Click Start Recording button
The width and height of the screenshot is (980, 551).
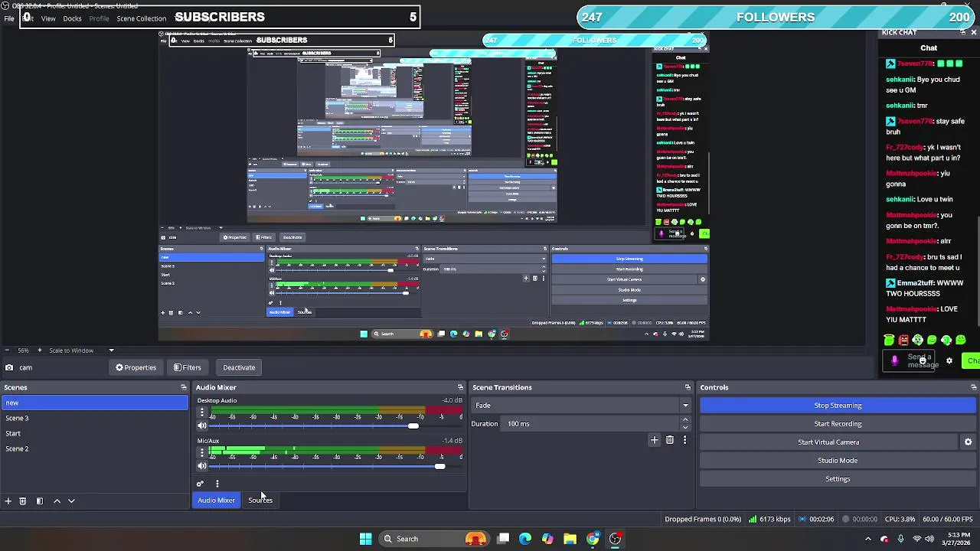pos(838,424)
